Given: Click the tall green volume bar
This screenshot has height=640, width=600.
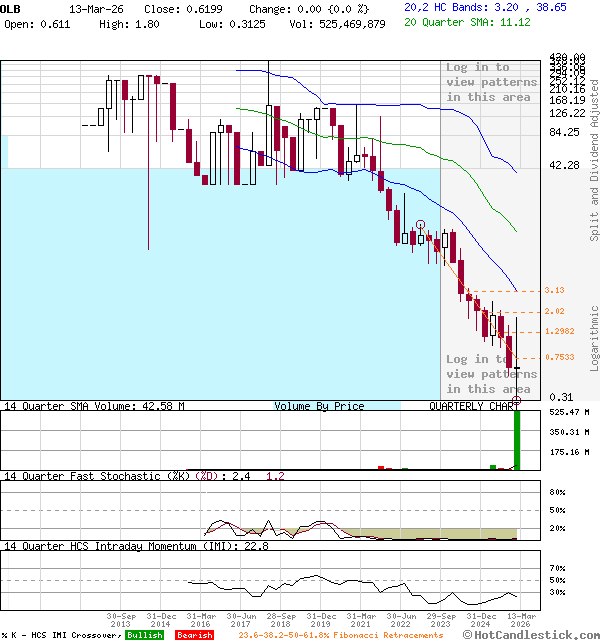Looking at the screenshot, I should coord(517,439).
